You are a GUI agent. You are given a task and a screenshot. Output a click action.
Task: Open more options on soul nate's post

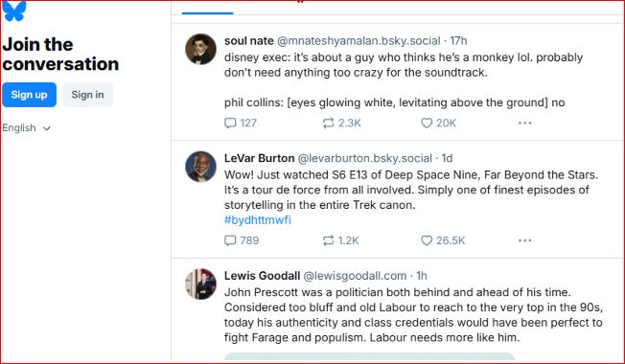coord(524,123)
